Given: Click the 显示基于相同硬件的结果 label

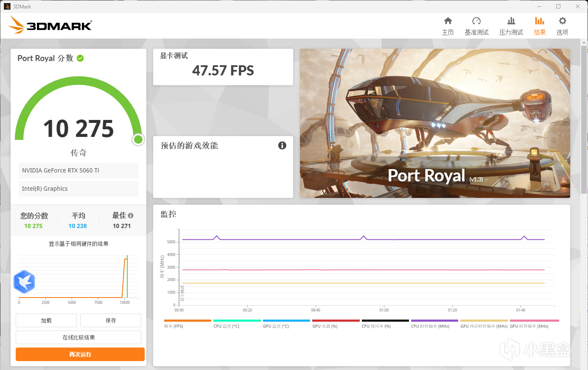Looking at the screenshot, I should (x=78, y=244).
